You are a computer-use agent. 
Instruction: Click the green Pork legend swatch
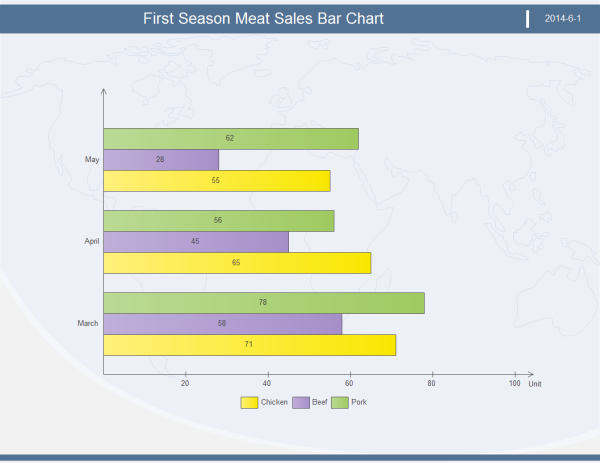pos(339,402)
